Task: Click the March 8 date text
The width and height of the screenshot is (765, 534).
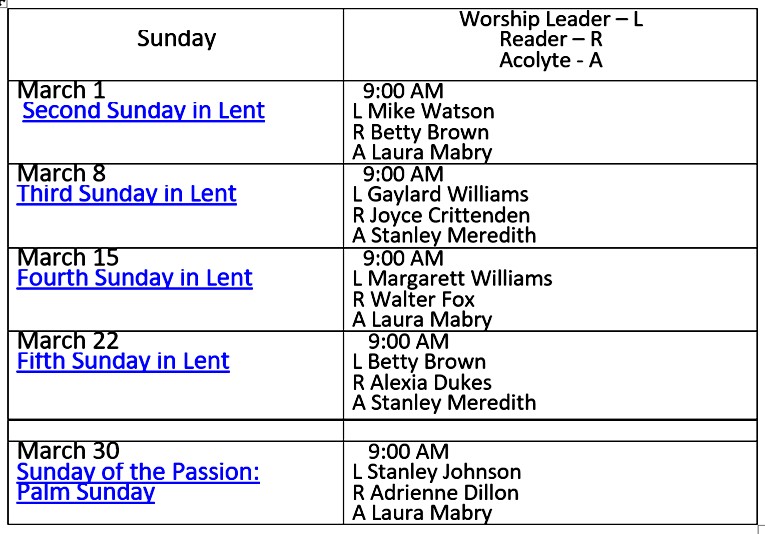Action: [62, 174]
